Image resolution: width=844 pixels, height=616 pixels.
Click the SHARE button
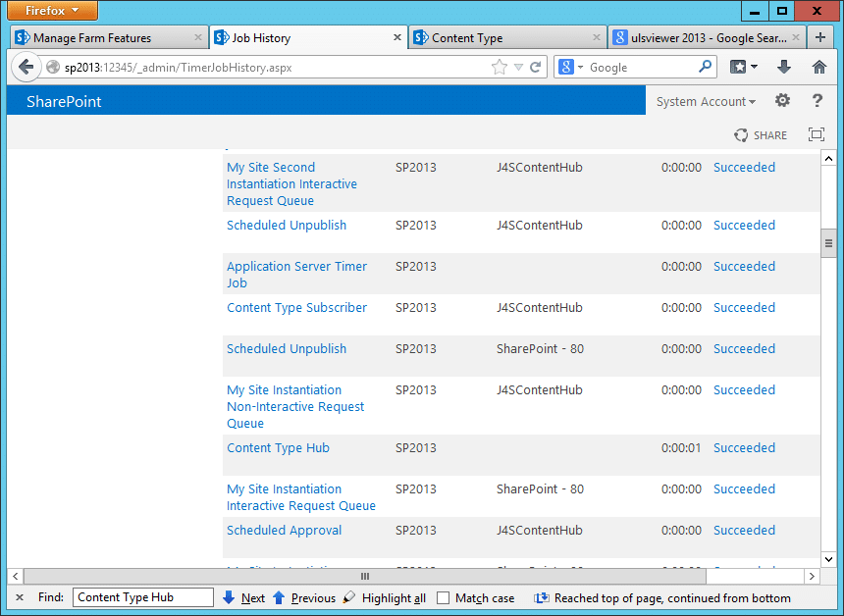pos(761,135)
